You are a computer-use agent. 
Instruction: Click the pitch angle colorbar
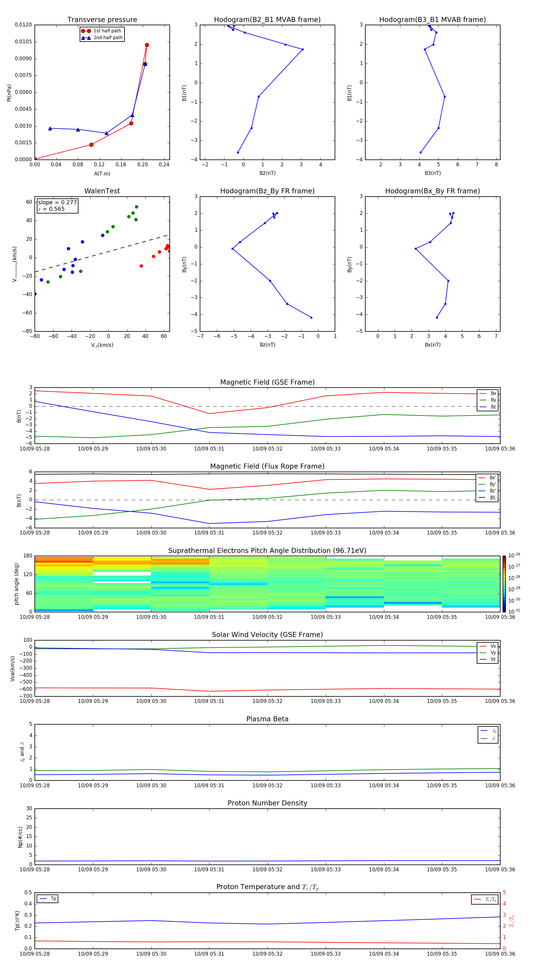coord(504,584)
